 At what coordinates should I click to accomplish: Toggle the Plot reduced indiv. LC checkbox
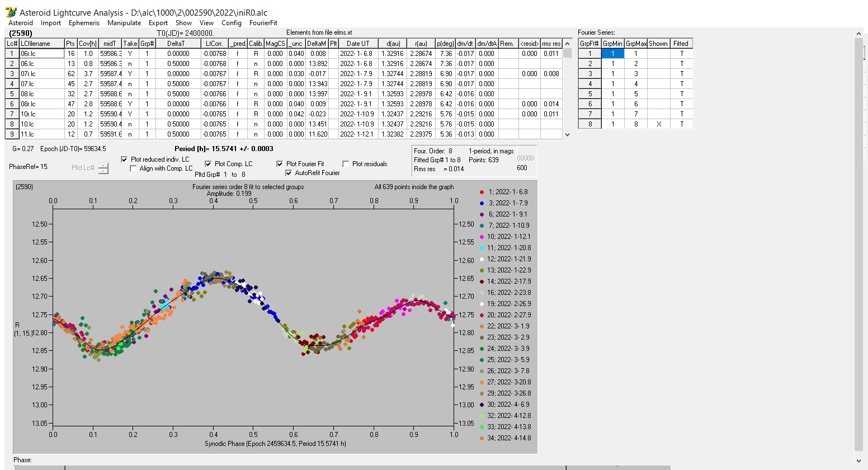point(124,159)
